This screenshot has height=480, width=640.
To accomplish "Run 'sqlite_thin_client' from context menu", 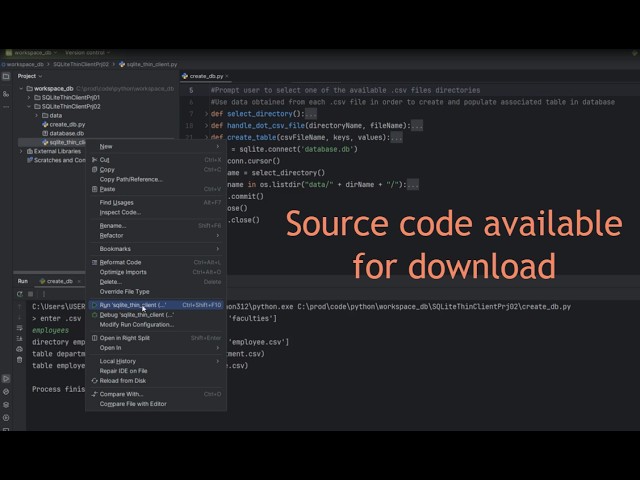I will point(156,305).
